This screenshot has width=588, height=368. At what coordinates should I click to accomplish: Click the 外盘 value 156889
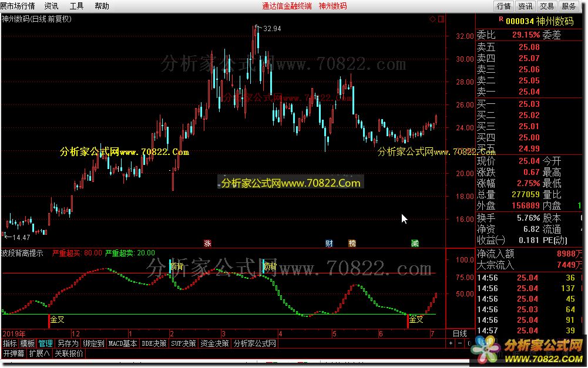coord(526,206)
